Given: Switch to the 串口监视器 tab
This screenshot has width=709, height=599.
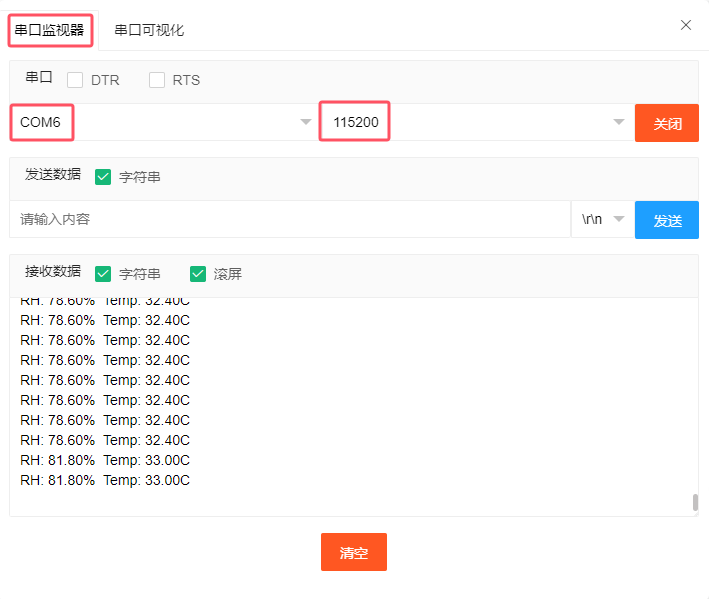Looking at the screenshot, I should point(50,30).
